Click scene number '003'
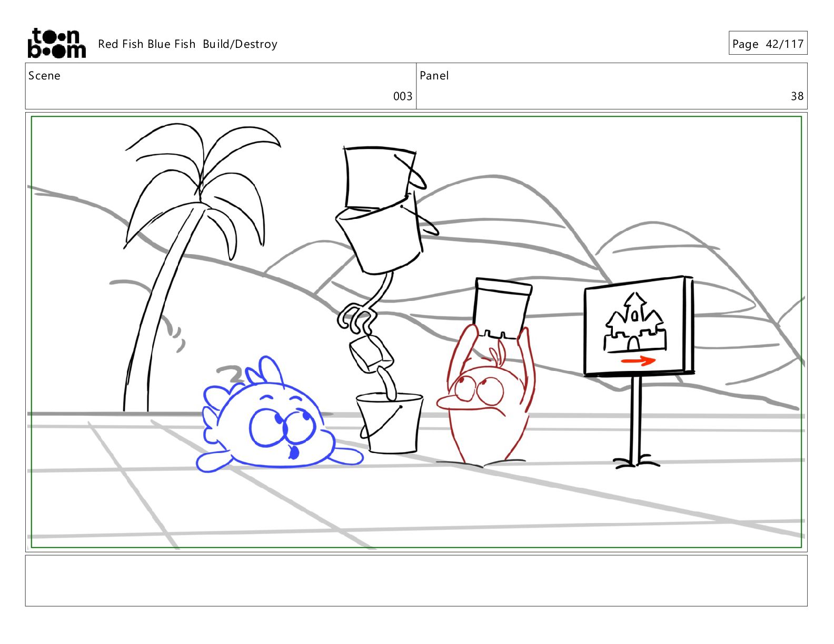 click(x=403, y=96)
